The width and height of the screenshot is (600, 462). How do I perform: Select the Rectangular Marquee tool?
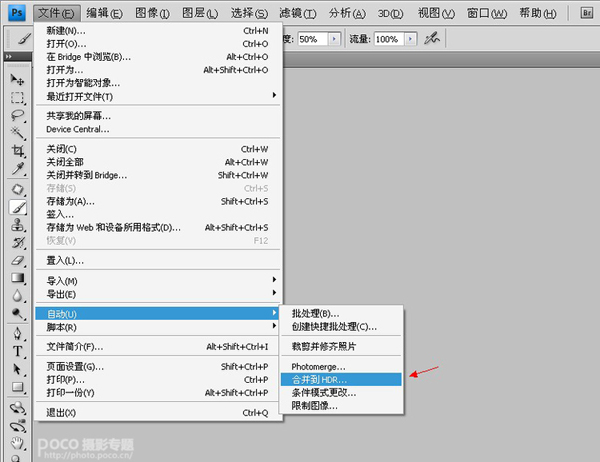point(17,98)
